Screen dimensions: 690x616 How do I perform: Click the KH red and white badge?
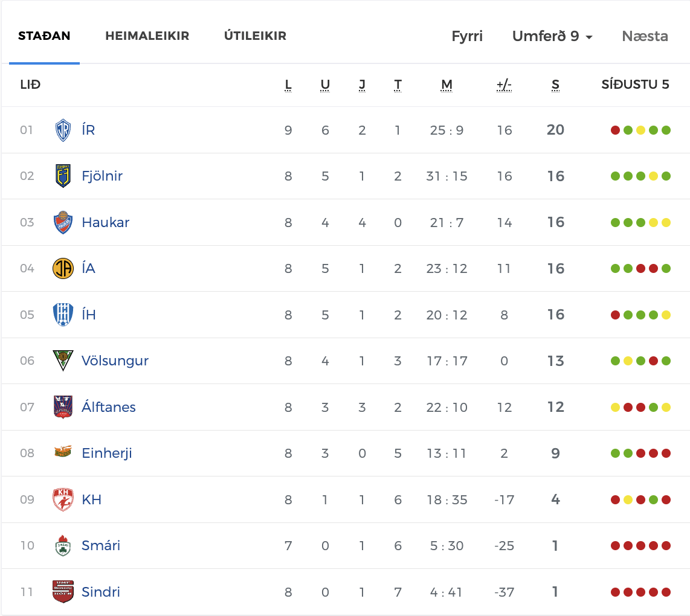tap(63, 499)
